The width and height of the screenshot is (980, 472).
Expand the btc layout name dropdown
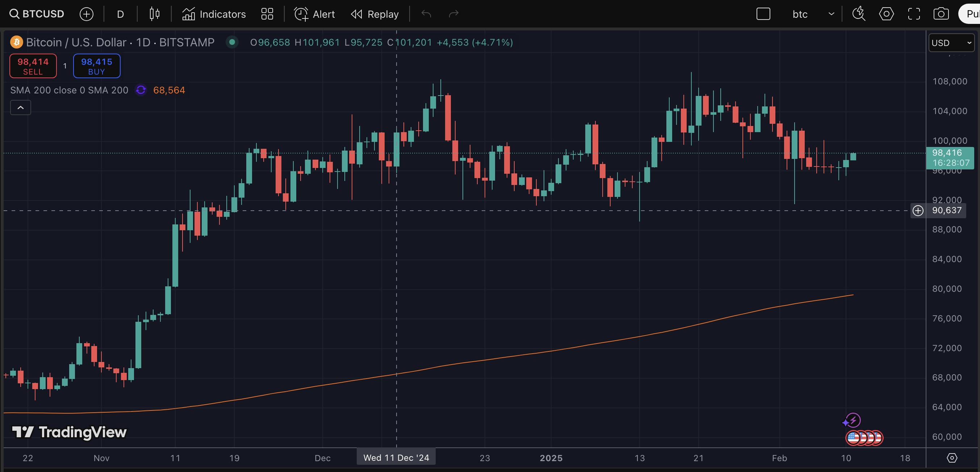click(831, 14)
